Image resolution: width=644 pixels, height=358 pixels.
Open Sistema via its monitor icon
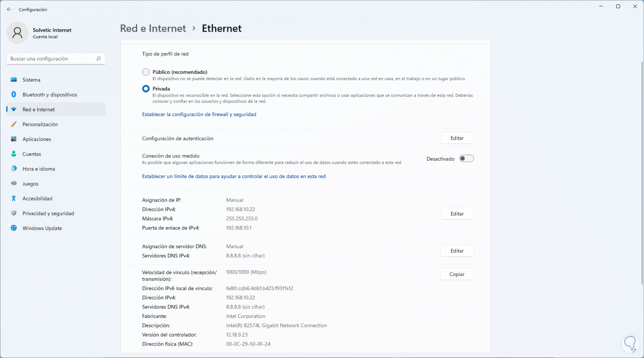[x=14, y=80]
